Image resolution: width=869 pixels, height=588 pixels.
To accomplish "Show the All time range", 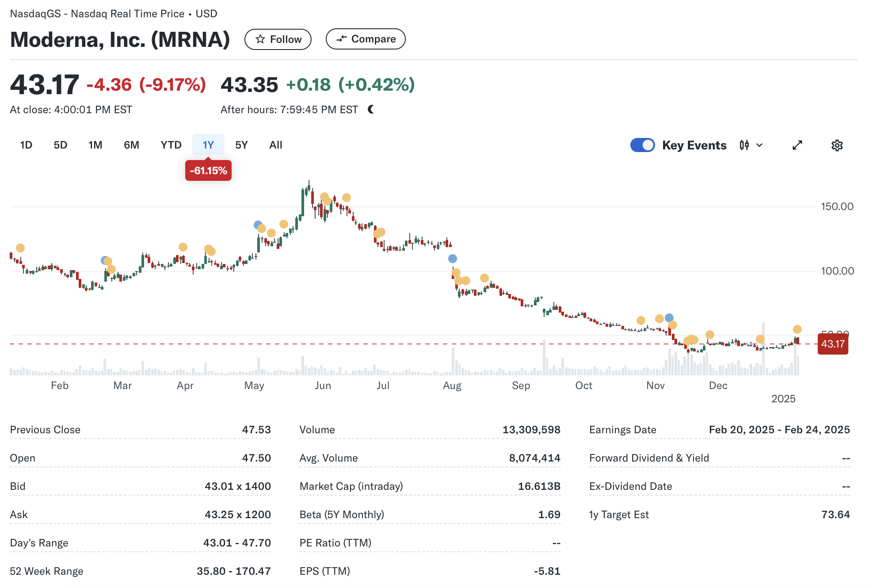I will click(x=275, y=145).
